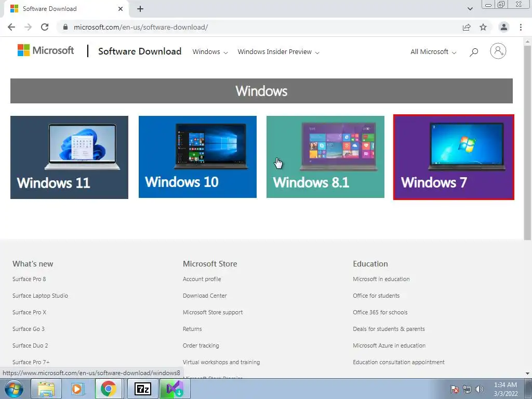Viewport: 532px width, 399px height.
Task: Open Education consultation appointment link
Action: pyautogui.click(x=398, y=362)
